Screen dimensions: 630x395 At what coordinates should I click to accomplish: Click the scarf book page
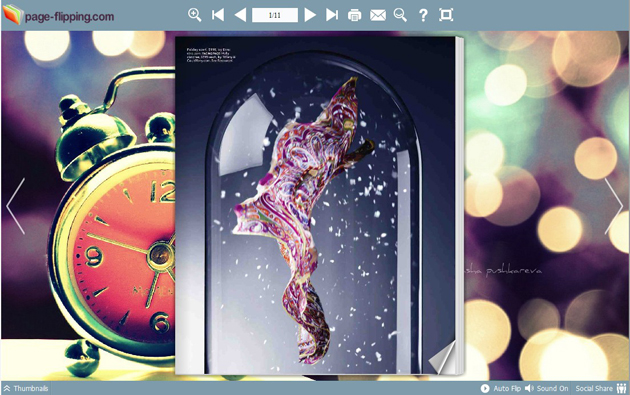315,205
